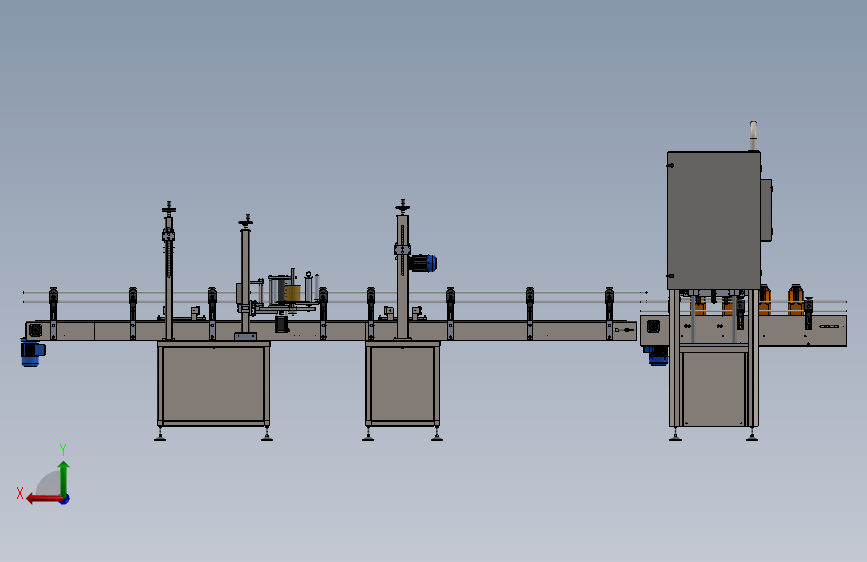Select the middle support cabinet panel
The width and height of the screenshot is (867, 562).
[x=403, y=383]
